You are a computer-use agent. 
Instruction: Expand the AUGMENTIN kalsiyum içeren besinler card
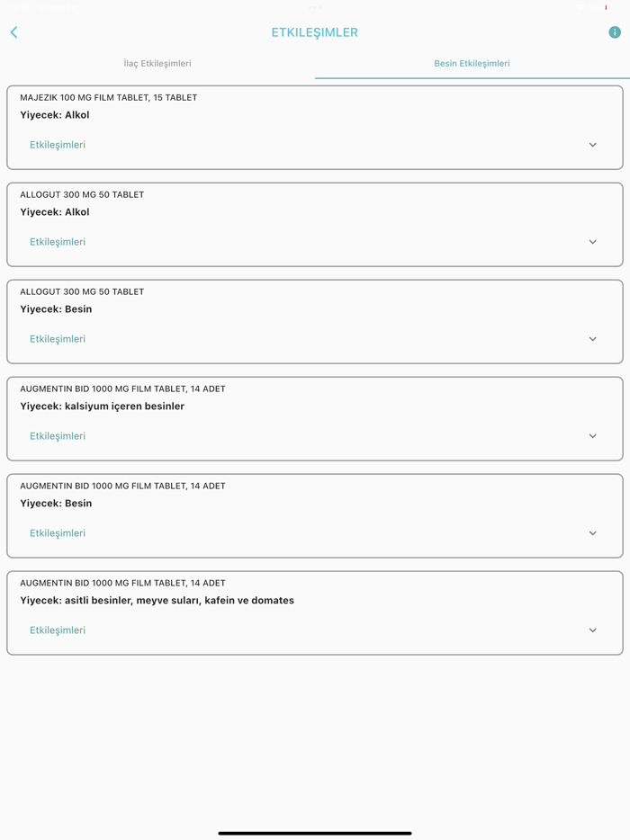pos(592,435)
